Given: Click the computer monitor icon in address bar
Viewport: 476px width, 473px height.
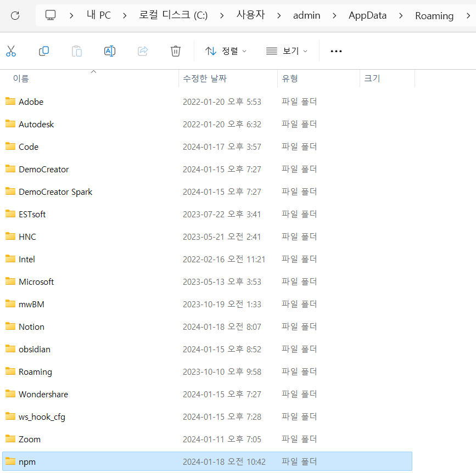Looking at the screenshot, I should [51, 15].
